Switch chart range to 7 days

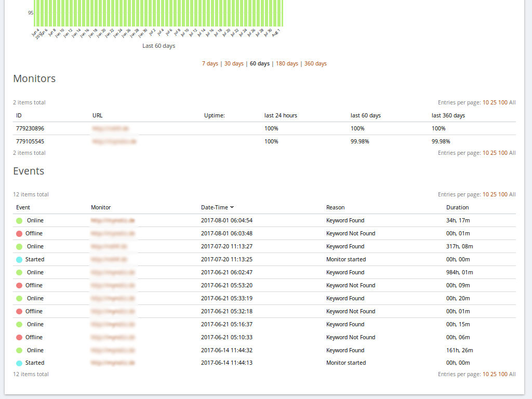click(210, 63)
